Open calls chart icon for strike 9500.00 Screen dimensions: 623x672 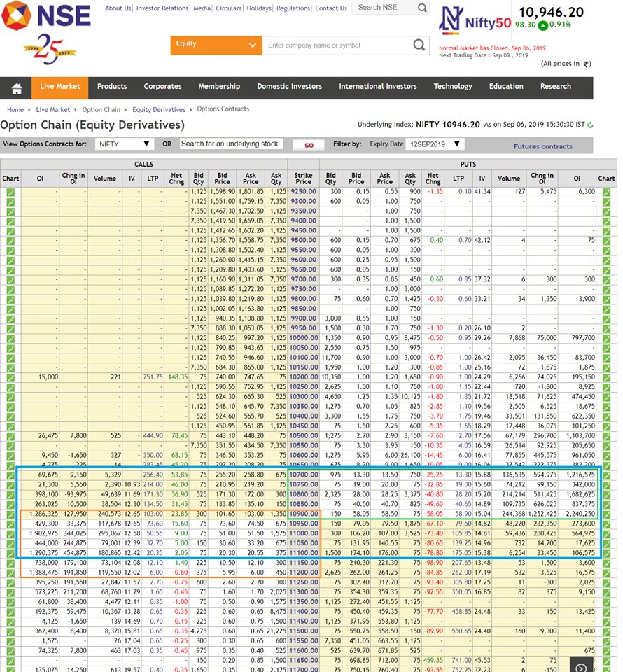10,241
